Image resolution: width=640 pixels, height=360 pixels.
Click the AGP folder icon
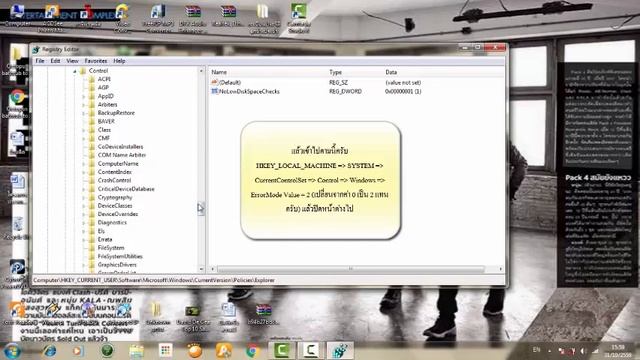click(x=92, y=88)
